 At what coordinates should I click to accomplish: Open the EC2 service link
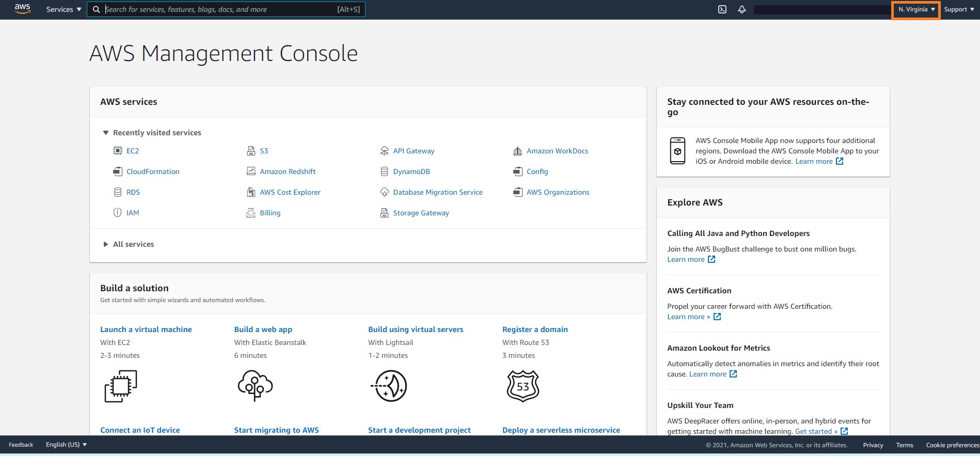click(133, 151)
